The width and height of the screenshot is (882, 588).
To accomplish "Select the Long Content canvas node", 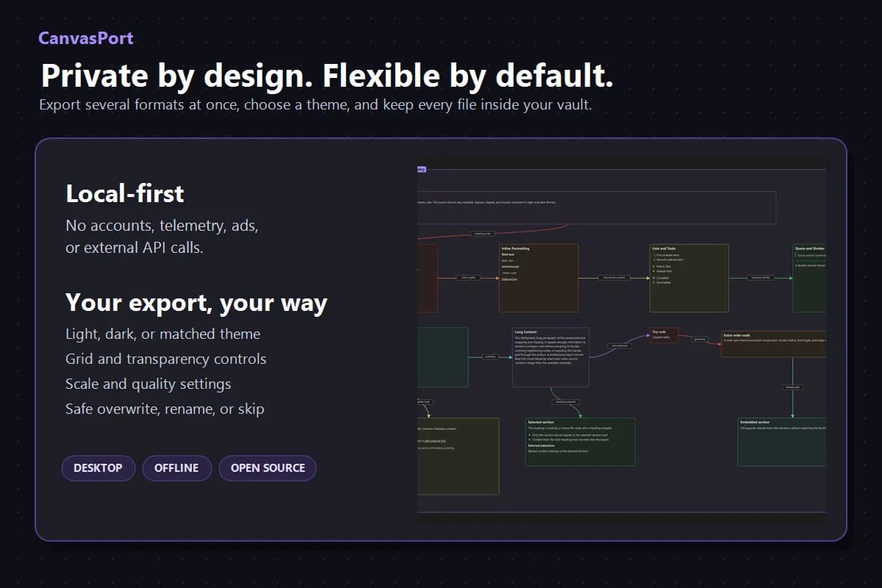I will [x=551, y=357].
